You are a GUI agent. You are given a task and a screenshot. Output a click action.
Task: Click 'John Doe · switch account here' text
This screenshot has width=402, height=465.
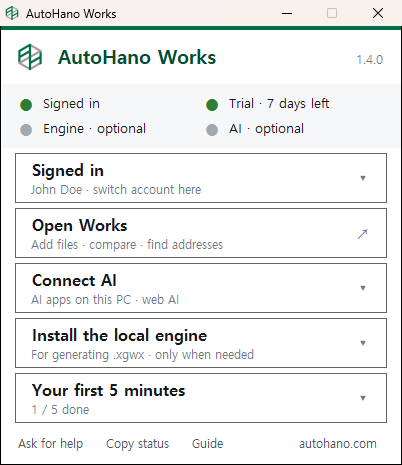pos(116,190)
